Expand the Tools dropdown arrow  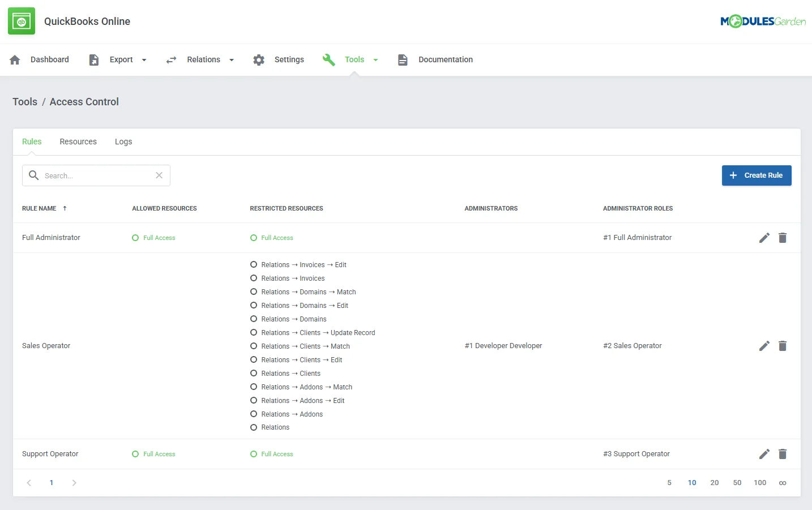point(375,60)
